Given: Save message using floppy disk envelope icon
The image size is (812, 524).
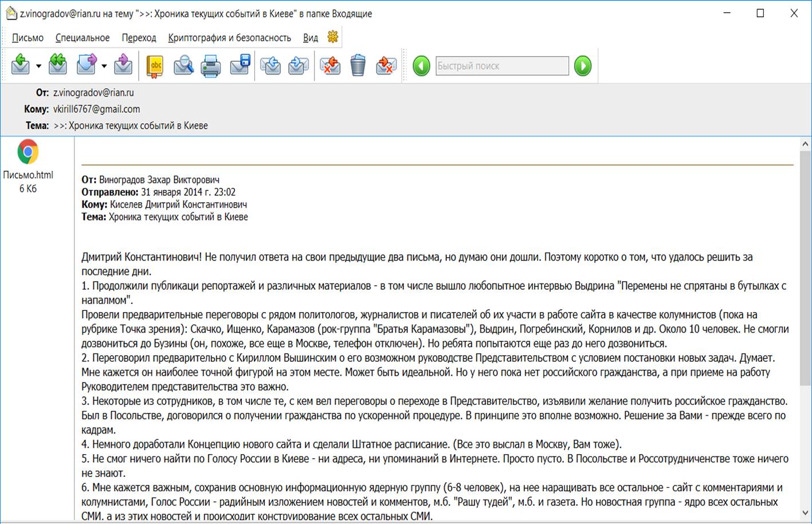Looking at the screenshot, I should [240, 65].
